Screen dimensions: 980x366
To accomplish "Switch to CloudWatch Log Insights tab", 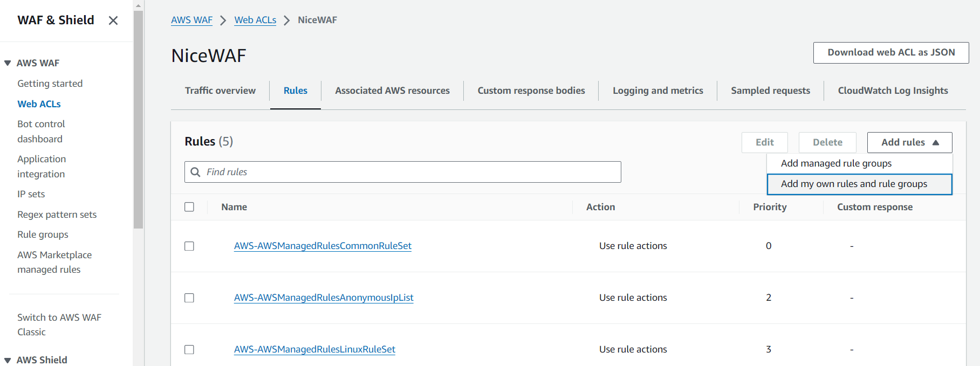I will coord(893,91).
